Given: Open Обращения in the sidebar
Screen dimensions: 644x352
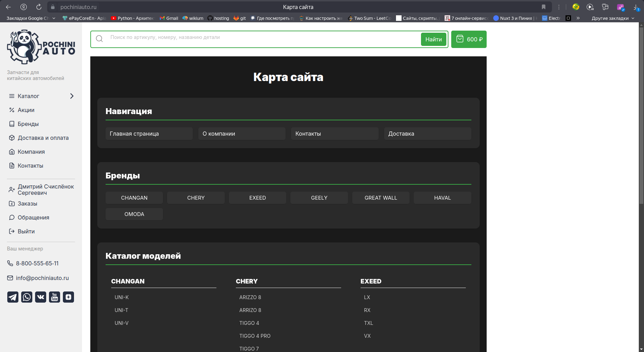Looking at the screenshot, I should tap(33, 217).
